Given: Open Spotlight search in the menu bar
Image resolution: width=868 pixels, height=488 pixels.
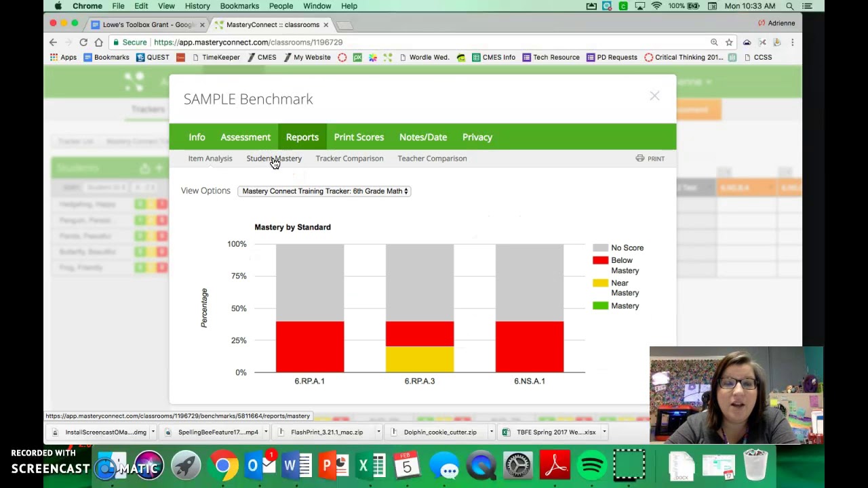Looking at the screenshot, I should [x=790, y=6].
